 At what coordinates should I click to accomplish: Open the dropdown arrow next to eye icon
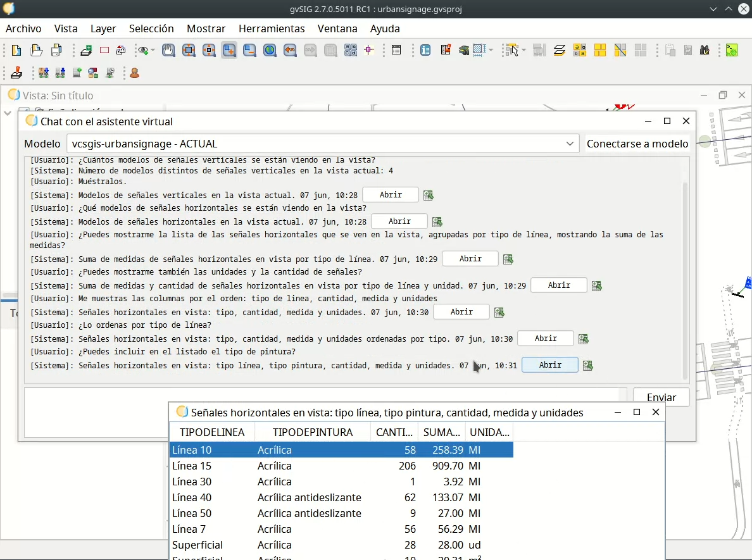pyautogui.click(x=153, y=51)
